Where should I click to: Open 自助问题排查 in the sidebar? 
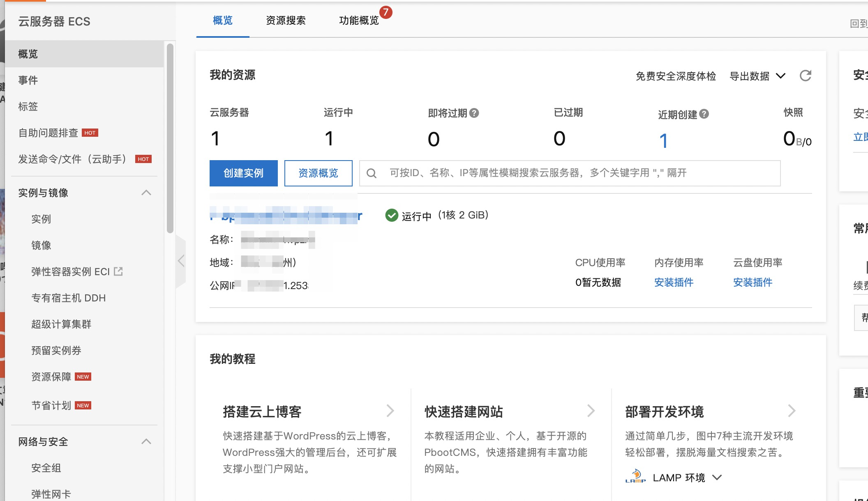[x=48, y=133]
